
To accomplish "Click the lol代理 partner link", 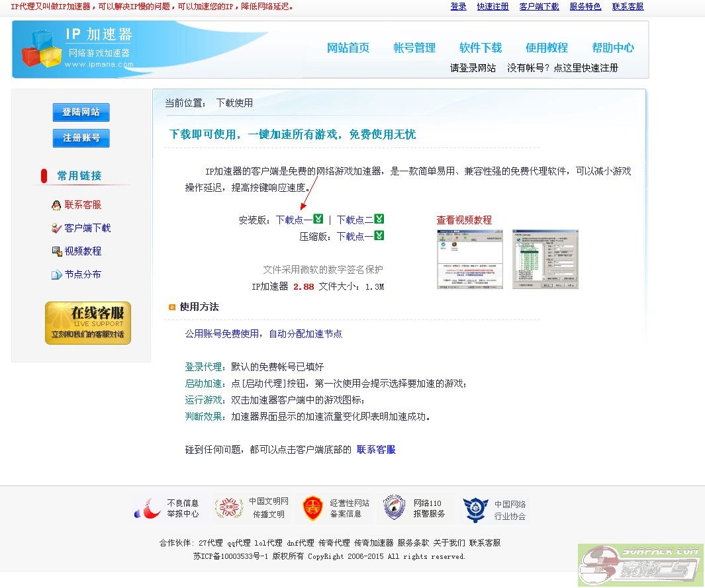I will coord(268,543).
